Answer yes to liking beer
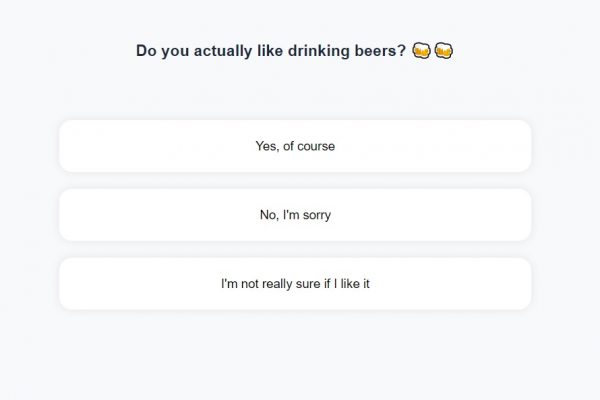This screenshot has height=400, width=600. pos(295,146)
